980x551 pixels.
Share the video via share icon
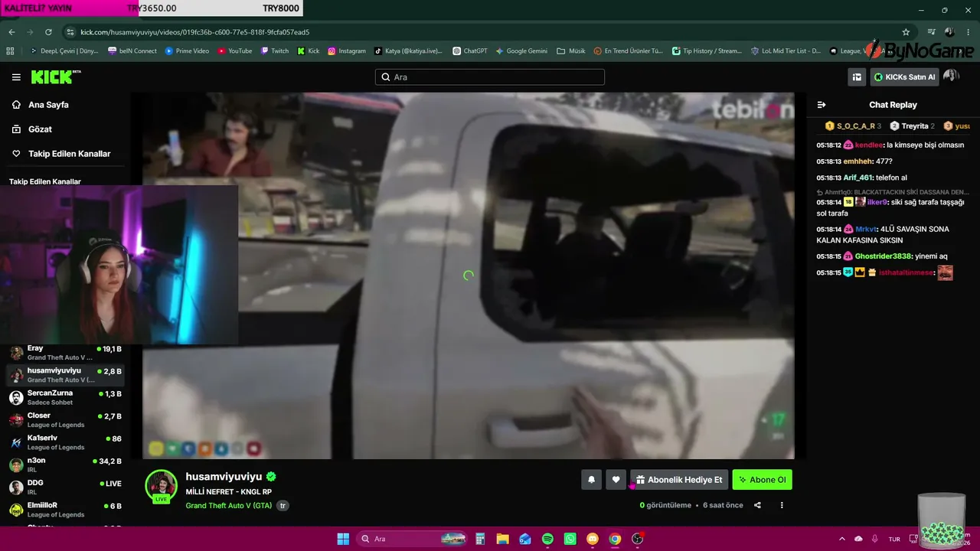click(x=757, y=505)
